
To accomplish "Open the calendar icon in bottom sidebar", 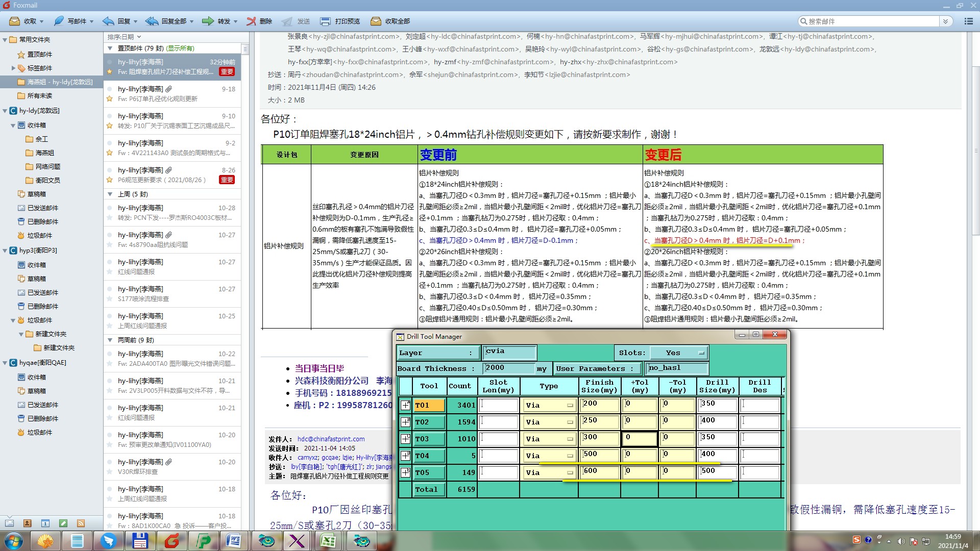I will (45, 523).
